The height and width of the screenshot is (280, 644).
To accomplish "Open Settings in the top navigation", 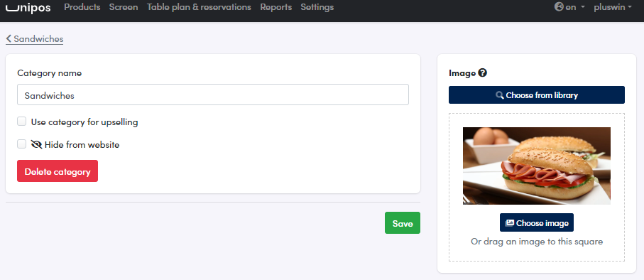I will (x=317, y=7).
